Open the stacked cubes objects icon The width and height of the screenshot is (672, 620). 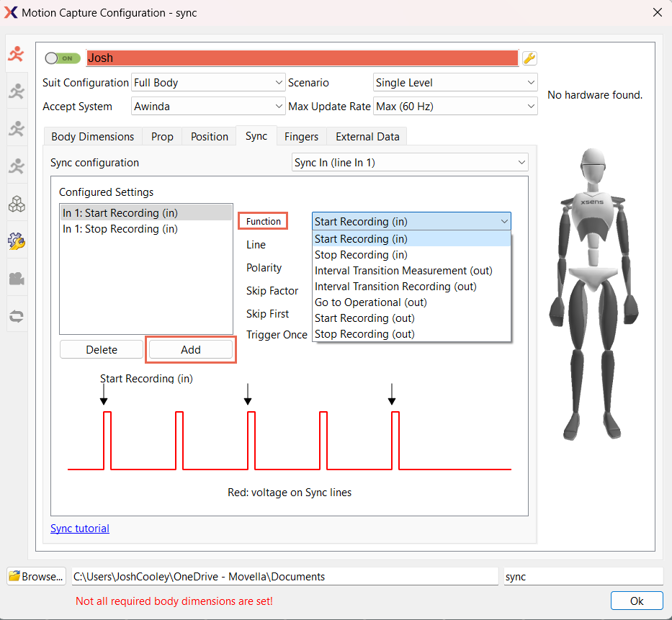17,204
